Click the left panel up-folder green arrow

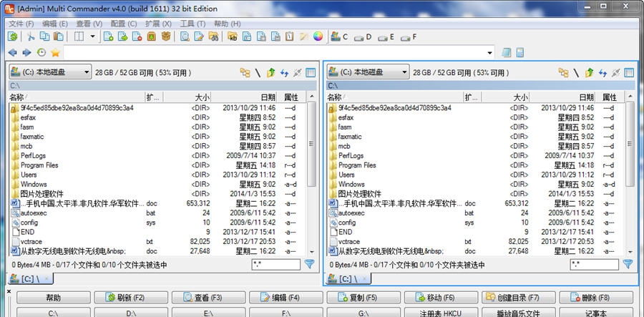click(270, 73)
